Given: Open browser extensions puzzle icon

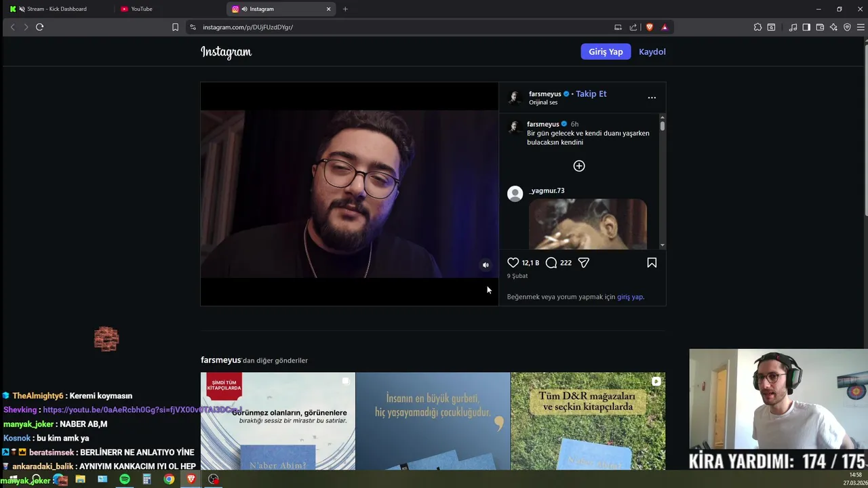Looking at the screenshot, I should click(757, 27).
